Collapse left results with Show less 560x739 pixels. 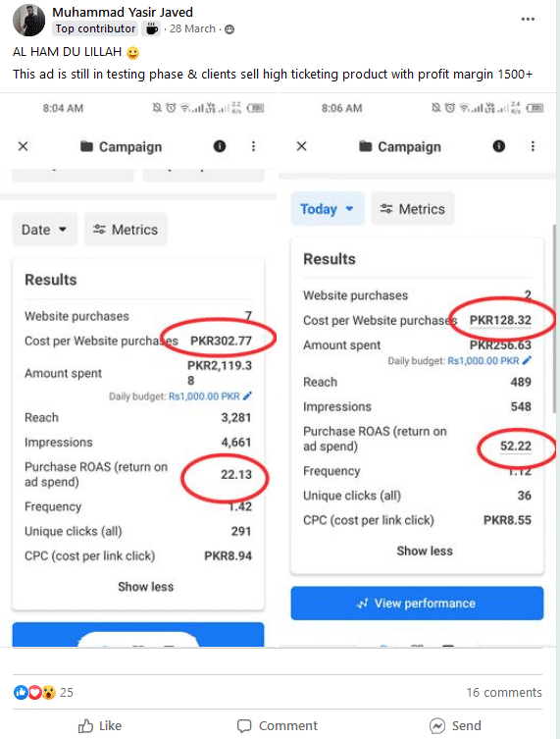click(x=145, y=587)
